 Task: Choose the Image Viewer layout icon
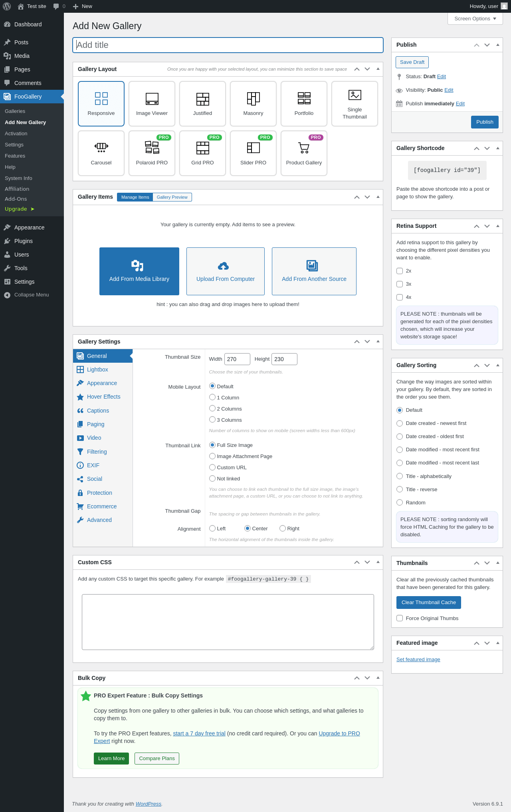152,99
